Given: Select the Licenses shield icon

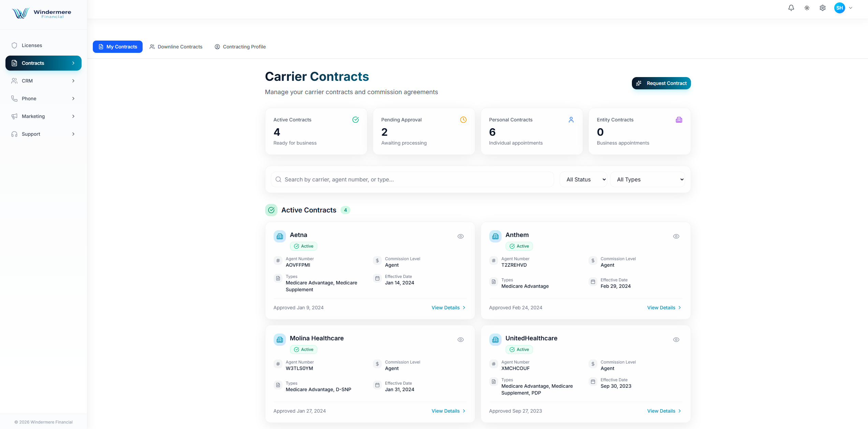Looking at the screenshot, I should (x=14, y=45).
